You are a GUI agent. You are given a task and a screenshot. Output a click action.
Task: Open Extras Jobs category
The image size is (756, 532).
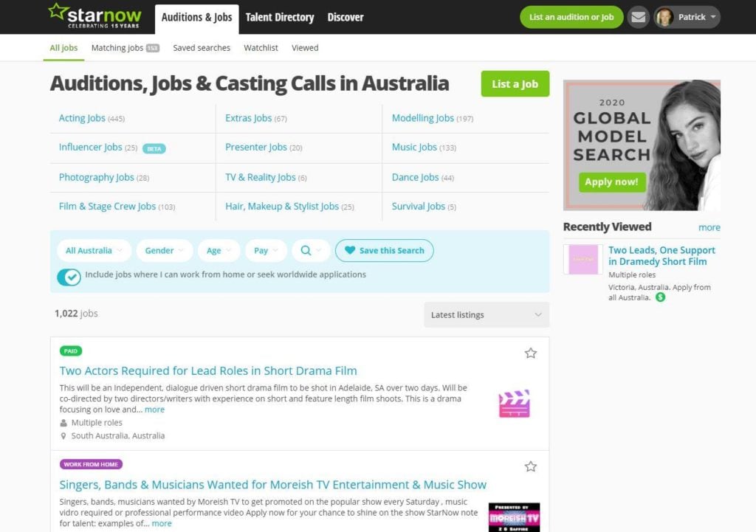[248, 118]
